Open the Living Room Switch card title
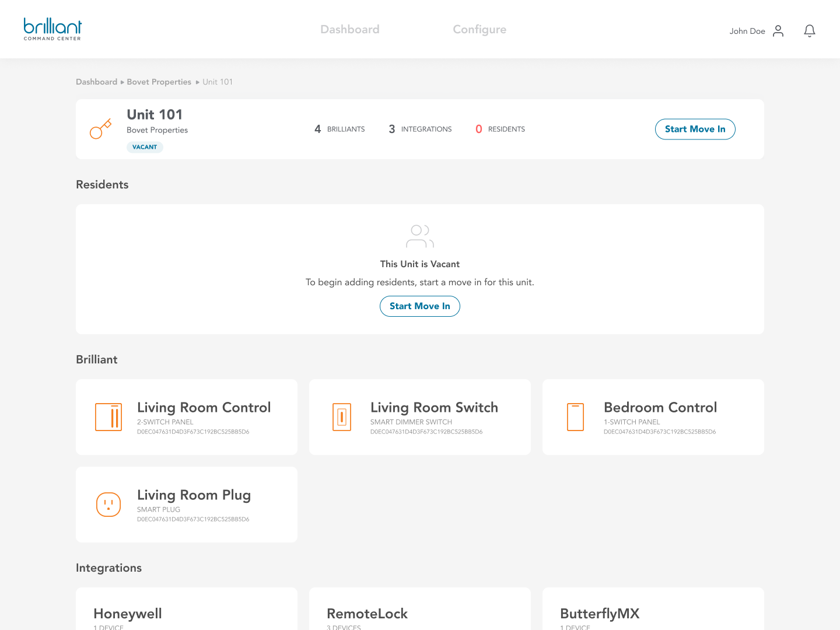Screen dimensions: 840x630 click(x=435, y=407)
